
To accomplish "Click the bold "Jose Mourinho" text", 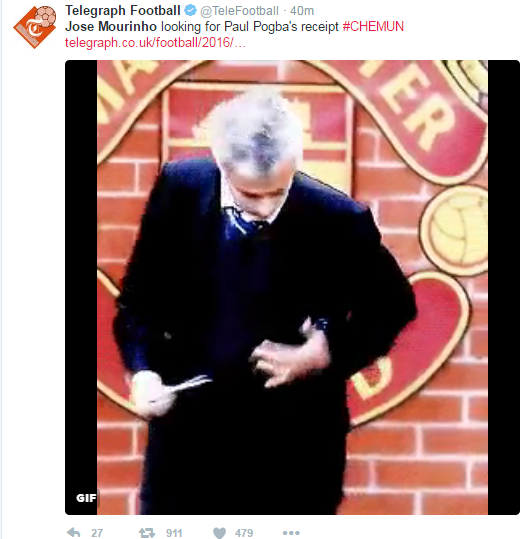I will pyautogui.click(x=111, y=26).
